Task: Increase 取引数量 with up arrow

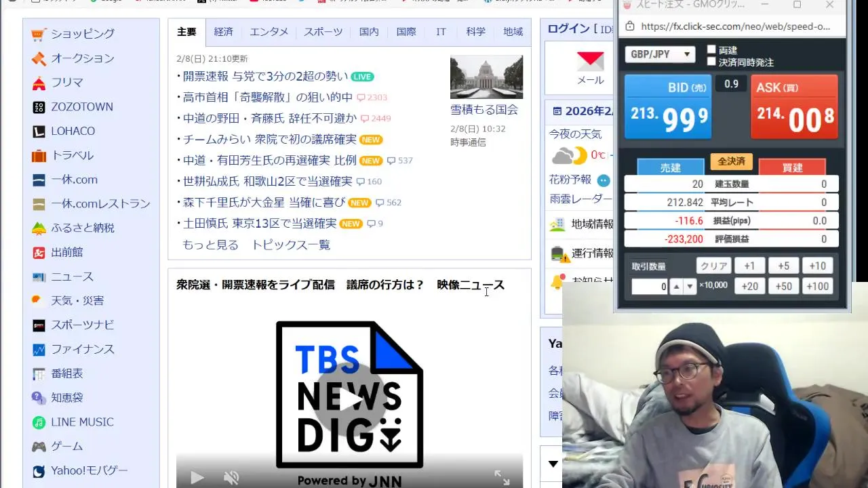Action: [676, 287]
